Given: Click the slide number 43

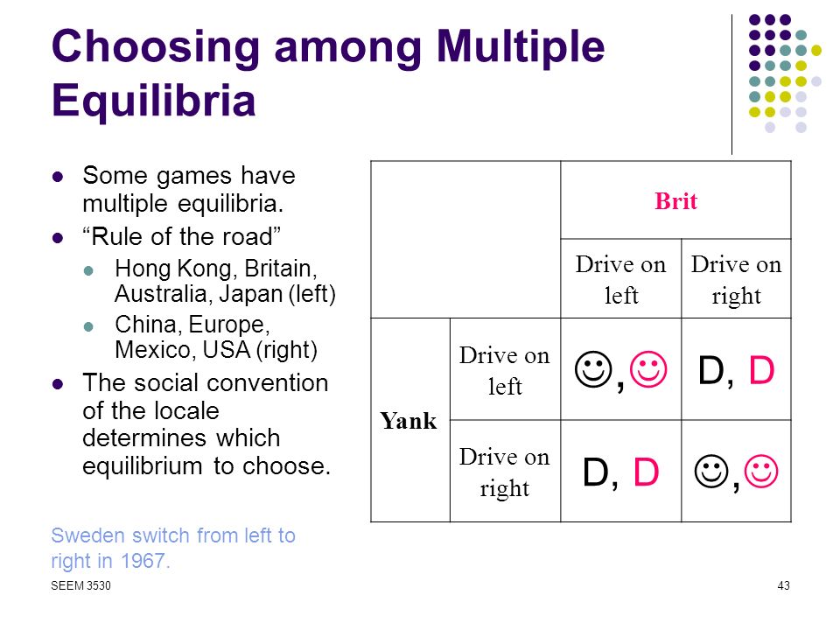Looking at the screenshot, I should 783,585.
